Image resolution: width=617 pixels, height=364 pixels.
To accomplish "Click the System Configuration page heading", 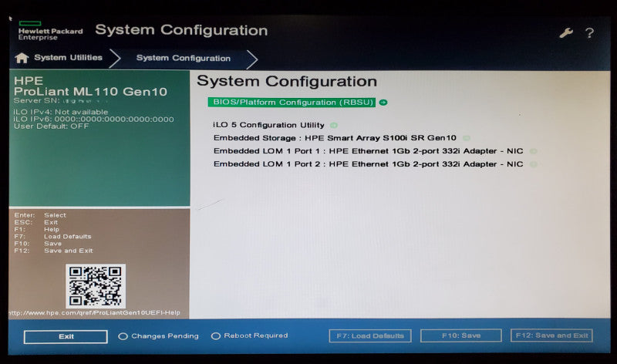I will [287, 81].
